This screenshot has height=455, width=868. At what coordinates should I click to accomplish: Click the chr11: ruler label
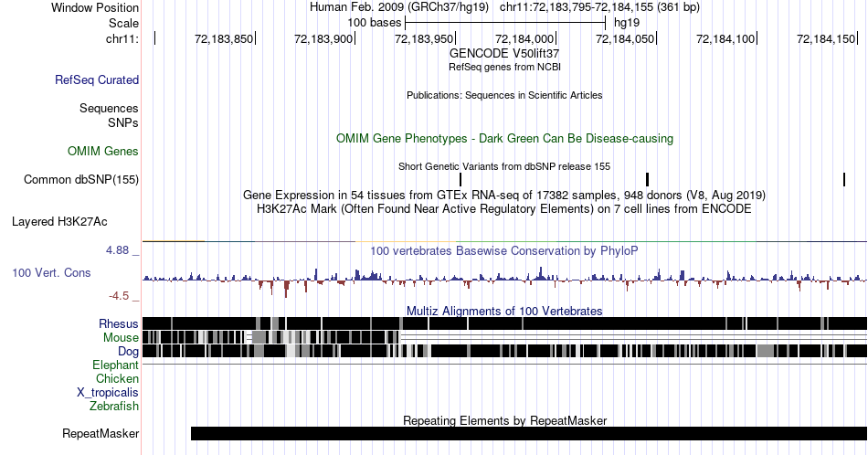coord(122,38)
